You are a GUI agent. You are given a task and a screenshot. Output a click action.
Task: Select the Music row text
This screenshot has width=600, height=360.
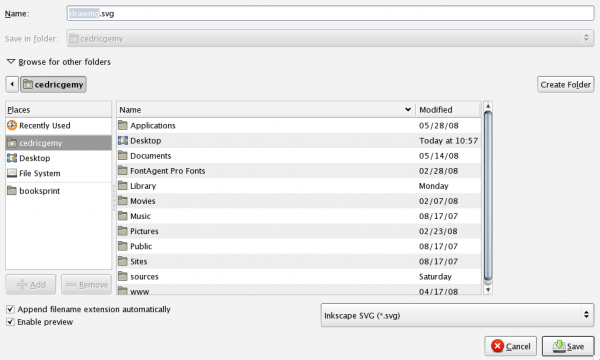tap(140, 216)
